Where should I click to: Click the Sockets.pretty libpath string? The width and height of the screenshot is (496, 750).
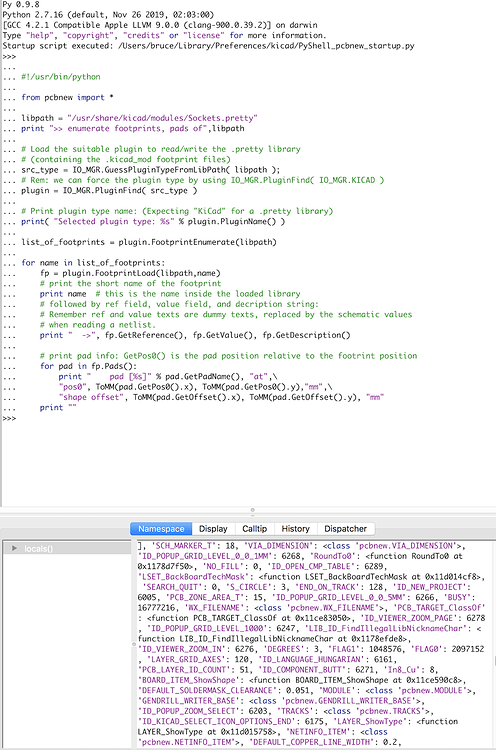click(162, 118)
